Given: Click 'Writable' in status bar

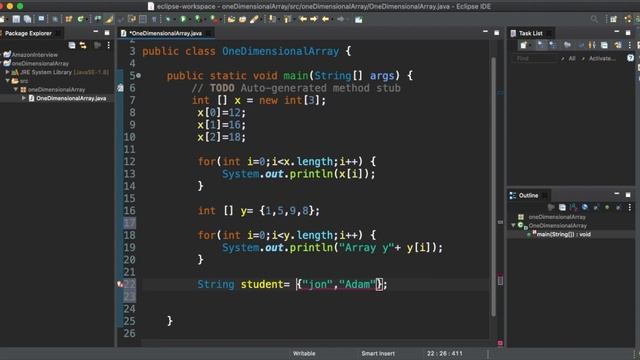Looking at the screenshot, I should point(304,353).
